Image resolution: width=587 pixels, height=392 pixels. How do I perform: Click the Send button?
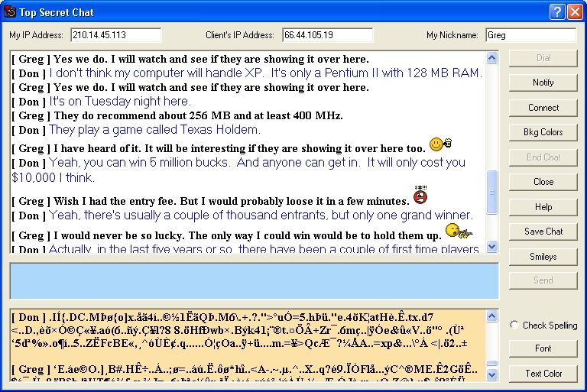[x=543, y=280]
